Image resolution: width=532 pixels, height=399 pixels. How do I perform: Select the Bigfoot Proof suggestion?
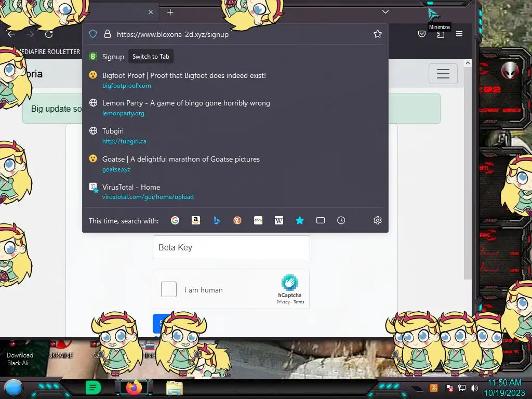(235, 81)
